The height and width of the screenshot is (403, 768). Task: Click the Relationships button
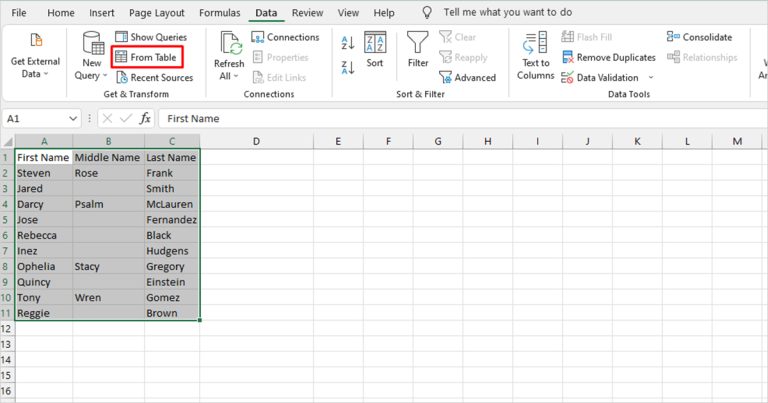tap(702, 57)
